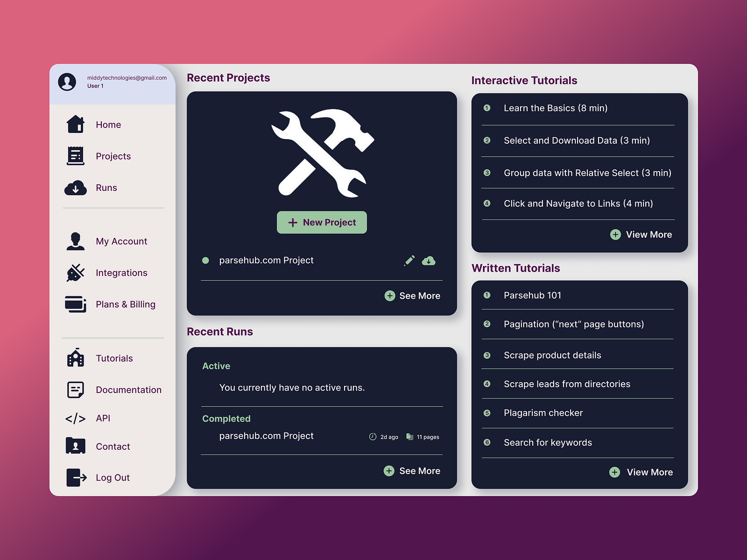747x560 pixels.
Task: Expand See More in Recent Runs
Action: click(411, 471)
